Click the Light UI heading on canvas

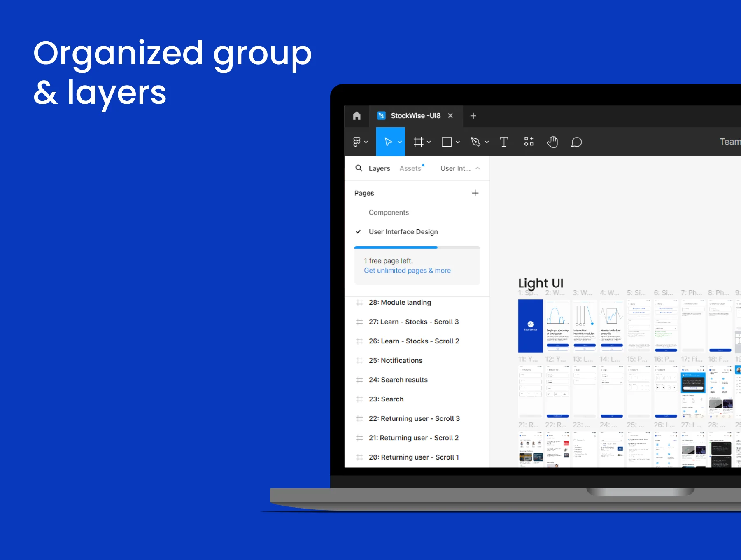(x=541, y=283)
